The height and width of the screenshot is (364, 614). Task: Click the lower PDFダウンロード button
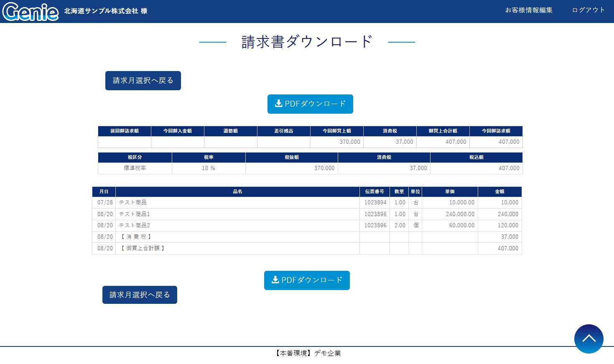(307, 280)
